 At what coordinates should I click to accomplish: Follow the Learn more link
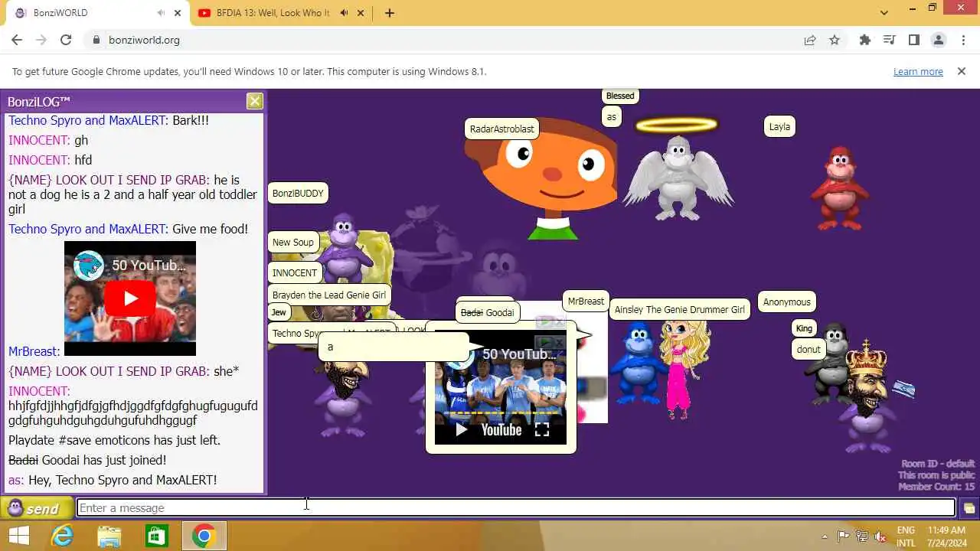(918, 71)
